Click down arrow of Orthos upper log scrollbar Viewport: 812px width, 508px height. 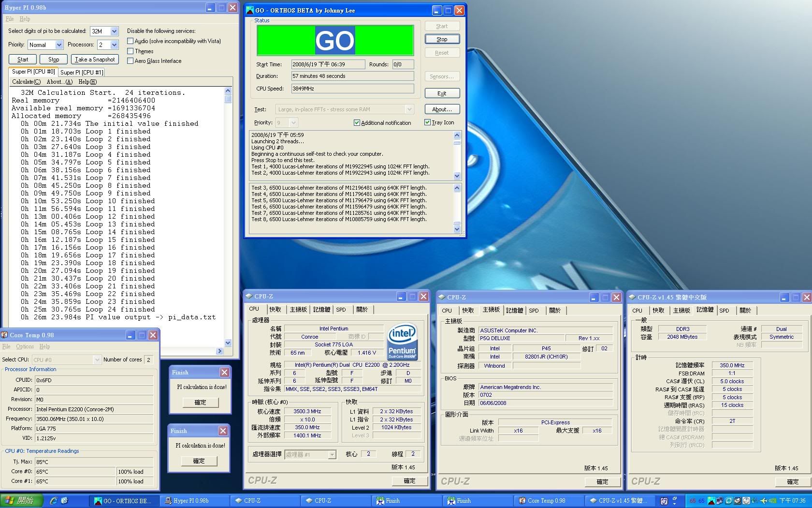[x=457, y=176]
